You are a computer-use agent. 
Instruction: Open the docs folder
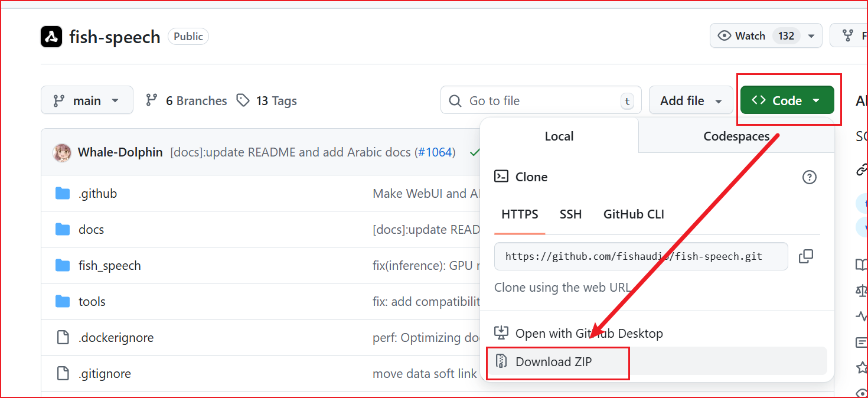click(91, 229)
